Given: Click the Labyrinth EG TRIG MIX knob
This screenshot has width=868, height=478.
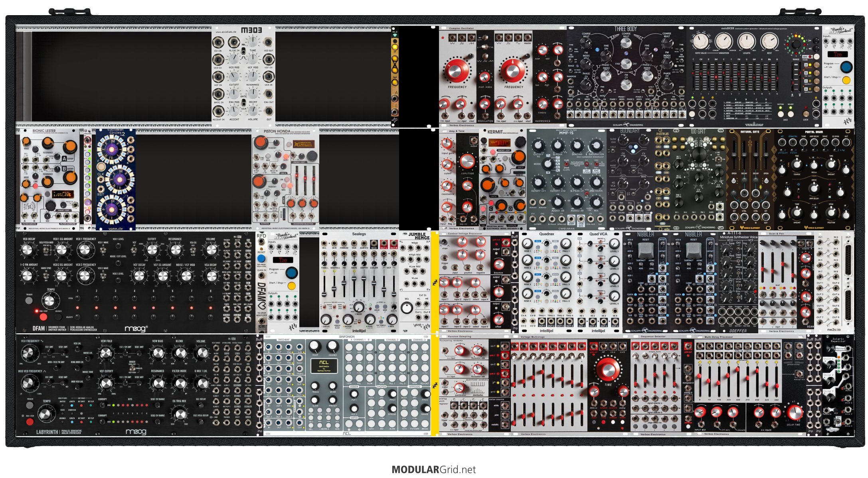Looking at the screenshot, I should (x=179, y=414).
